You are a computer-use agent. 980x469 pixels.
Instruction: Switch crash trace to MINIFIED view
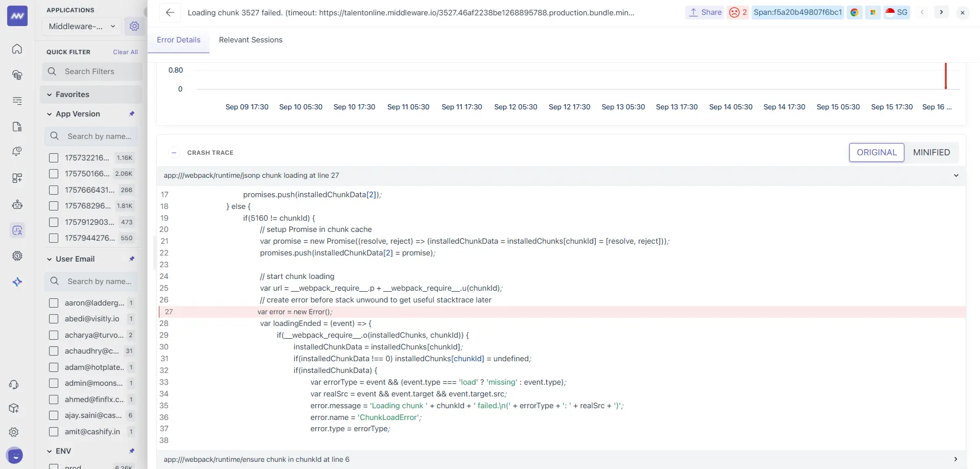click(x=931, y=152)
